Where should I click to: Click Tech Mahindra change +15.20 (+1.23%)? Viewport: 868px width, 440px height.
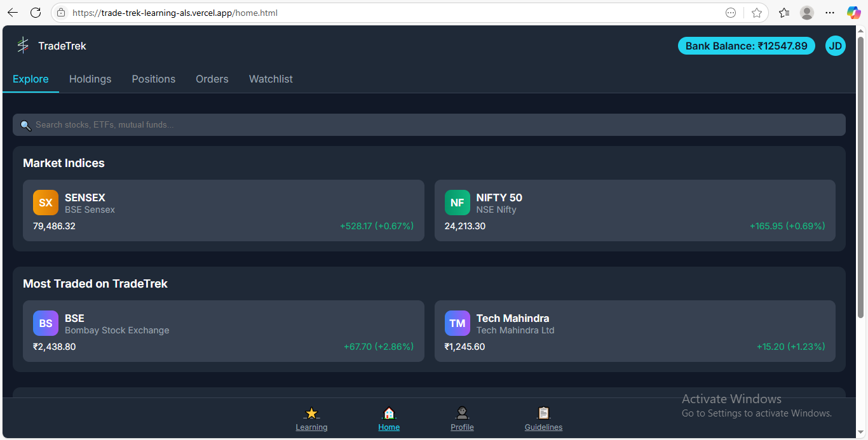[x=791, y=347]
